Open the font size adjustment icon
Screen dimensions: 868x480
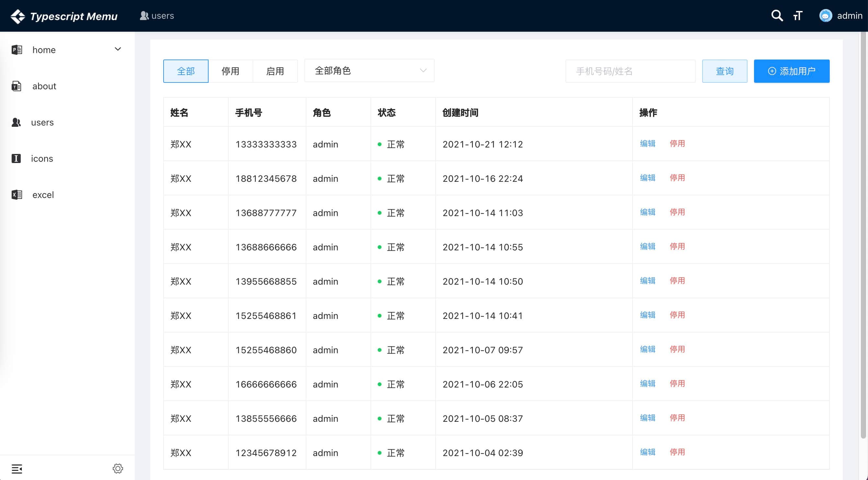pos(798,16)
